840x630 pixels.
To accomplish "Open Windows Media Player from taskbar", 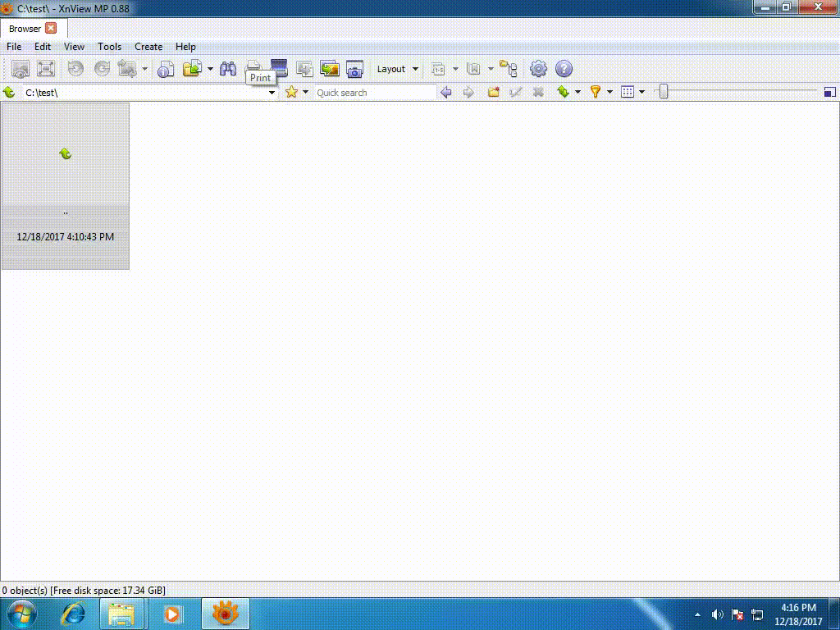I will 171,614.
